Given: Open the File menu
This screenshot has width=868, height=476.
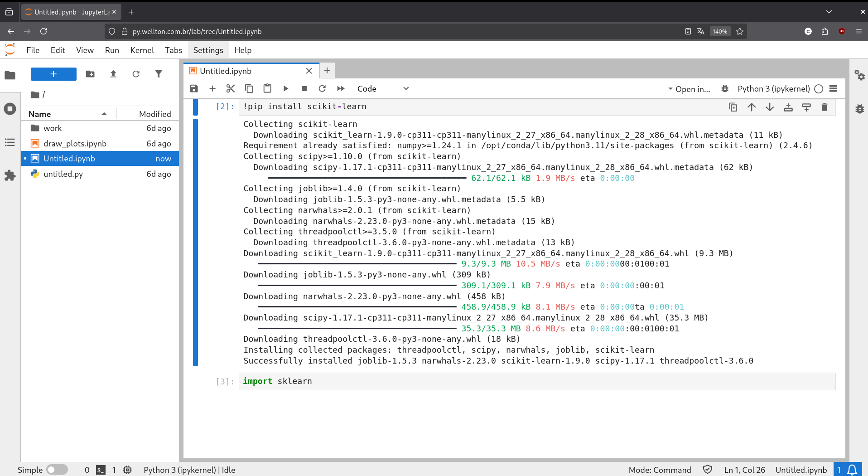Looking at the screenshot, I should point(33,50).
